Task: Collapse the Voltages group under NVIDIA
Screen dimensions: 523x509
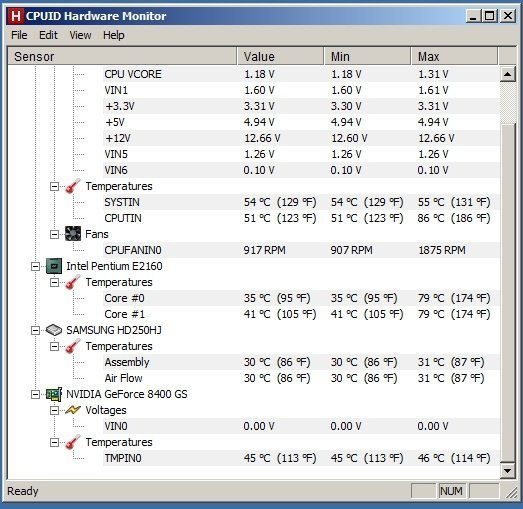Action: click(x=54, y=411)
